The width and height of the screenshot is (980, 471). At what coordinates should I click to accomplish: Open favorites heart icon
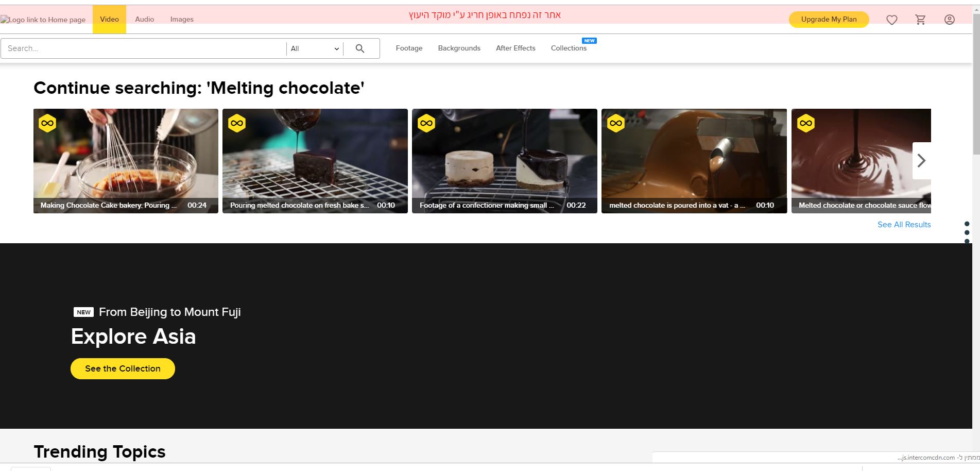(x=892, y=20)
